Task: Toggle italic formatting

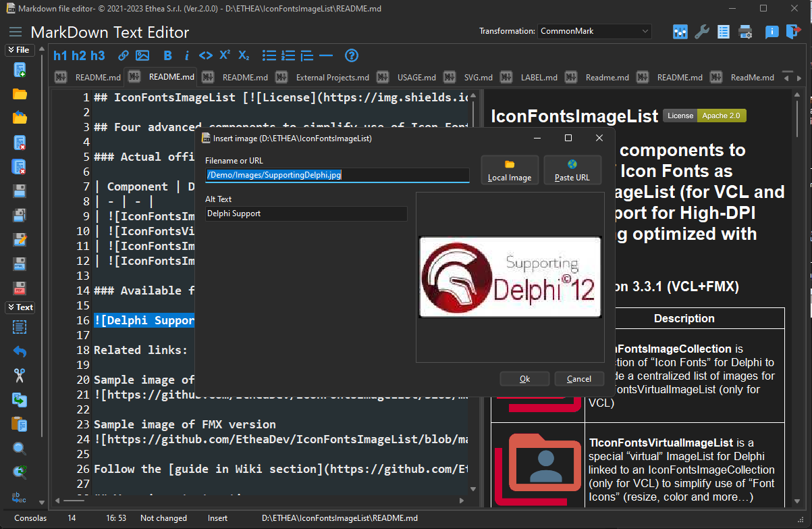Action: [187, 55]
